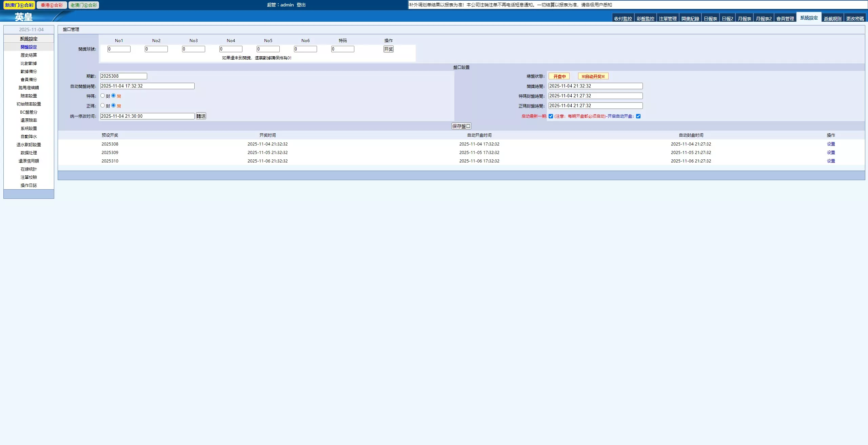Click the 期數 input field
Viewport: 868px width, 445px height.
(123, 76)
